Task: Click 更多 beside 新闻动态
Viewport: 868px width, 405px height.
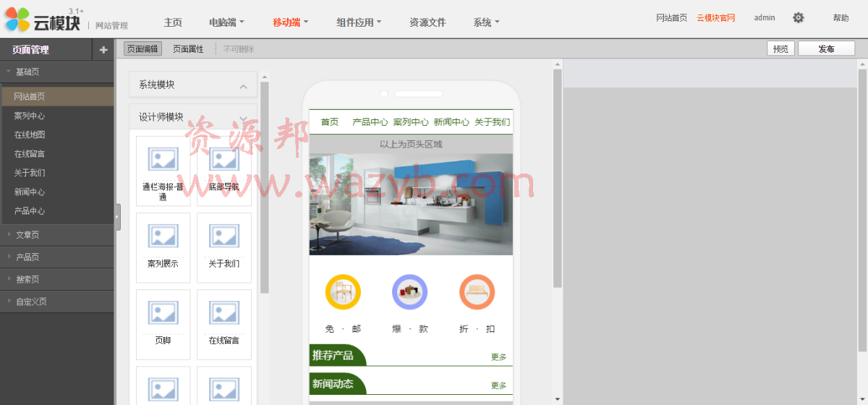Action: 499,385
